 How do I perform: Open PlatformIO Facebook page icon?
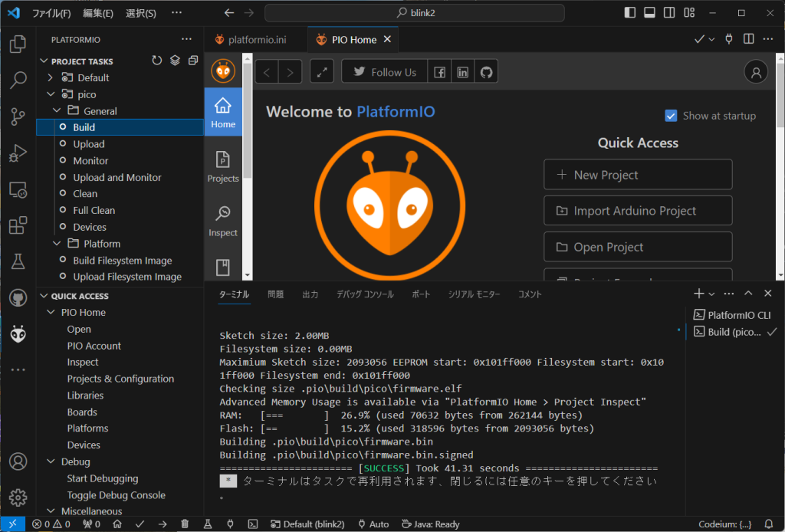(x=439, y=72)
